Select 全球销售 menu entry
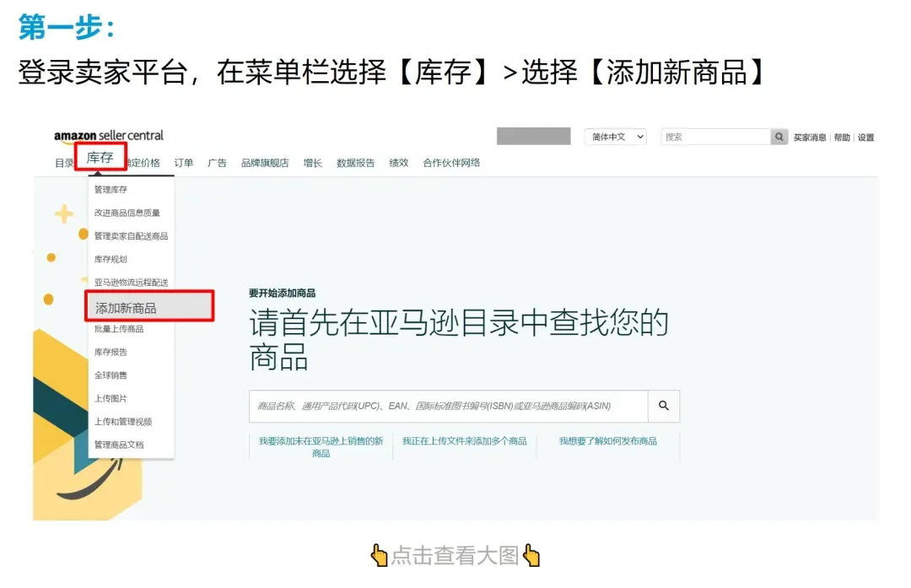911x588 pixels. tap(111, 375)
